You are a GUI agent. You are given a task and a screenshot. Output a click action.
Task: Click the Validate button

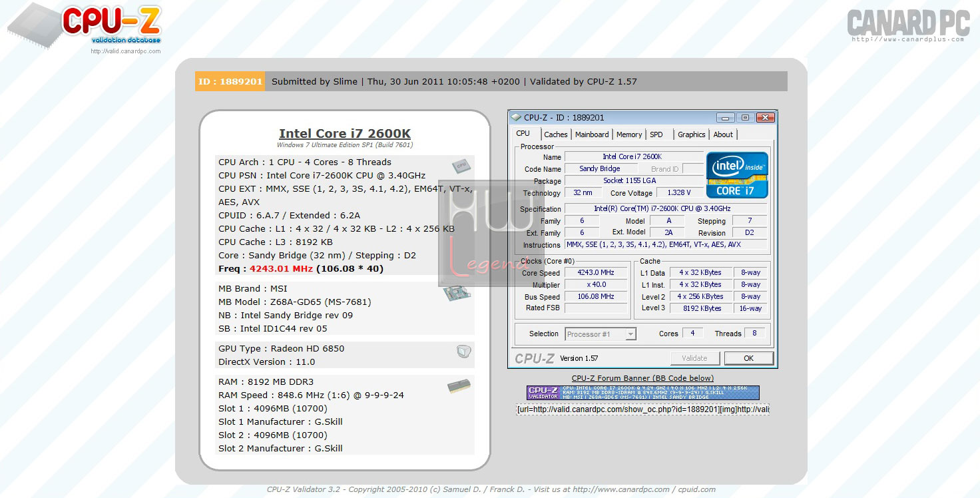pos(694,358)
